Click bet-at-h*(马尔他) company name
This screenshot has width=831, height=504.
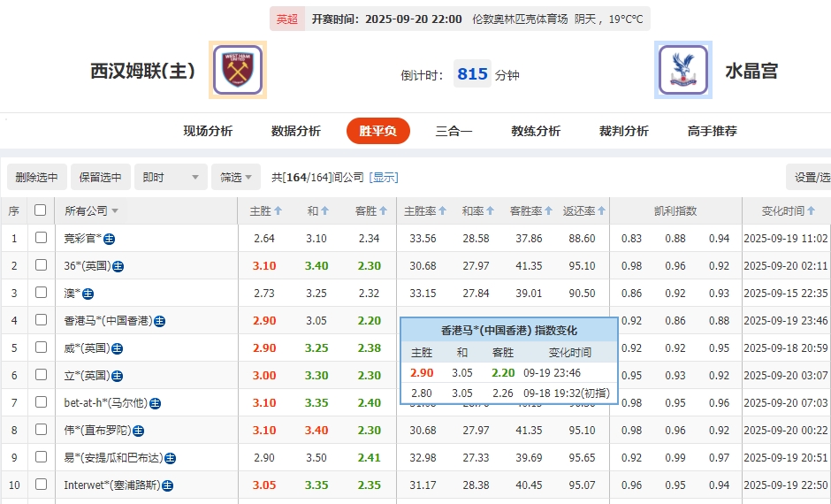coord(106,403)
